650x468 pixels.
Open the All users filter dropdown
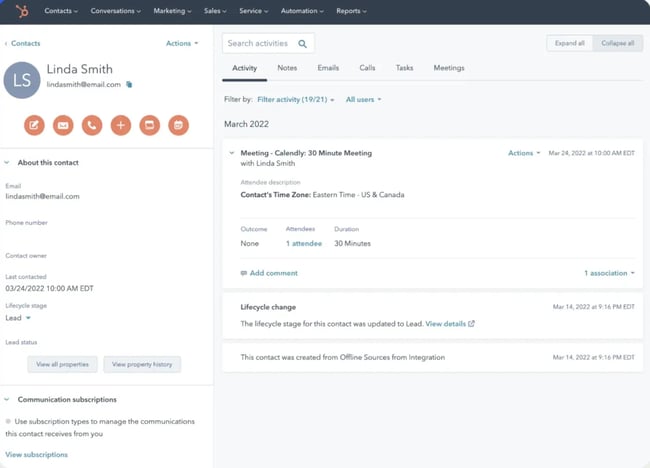pyautogui.click(x=364, y=99)
